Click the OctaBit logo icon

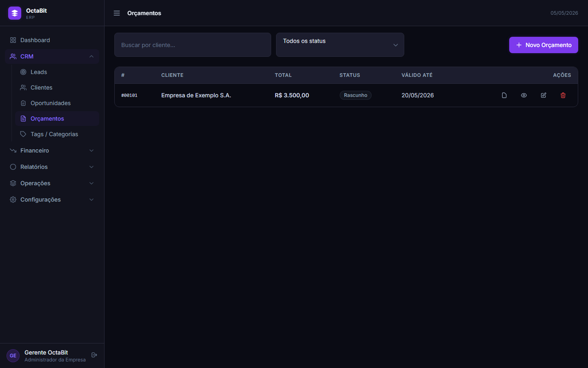15,13
